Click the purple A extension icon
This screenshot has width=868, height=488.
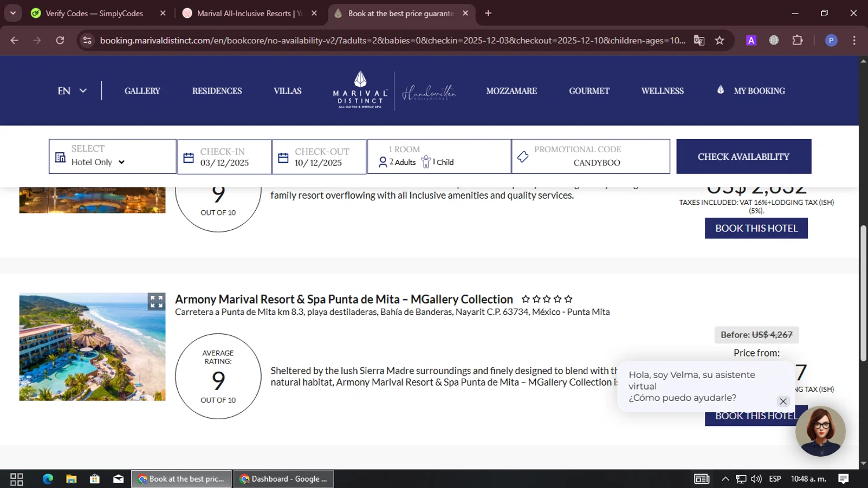751,41
